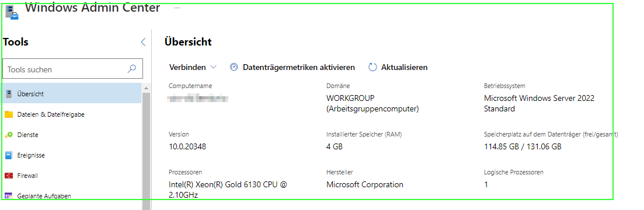Click the Tools list scrollbar up arrow
This screenshot has width=644, height=210.
click(x=147, y=87)
